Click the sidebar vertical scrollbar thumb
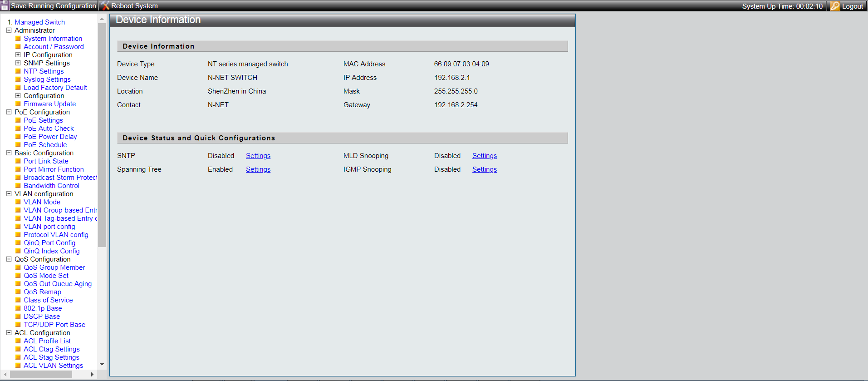The width and height of the screenshot is (868, 381). pyautogui.click(x=102, y=135)
